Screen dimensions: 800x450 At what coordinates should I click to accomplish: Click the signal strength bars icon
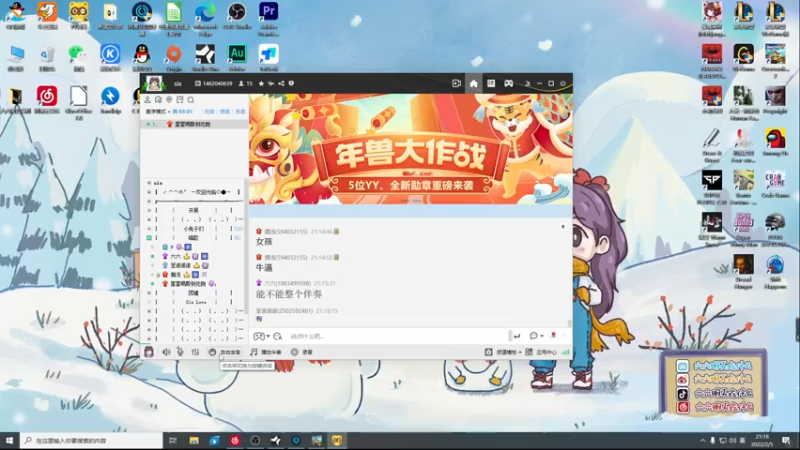[565, 352]
